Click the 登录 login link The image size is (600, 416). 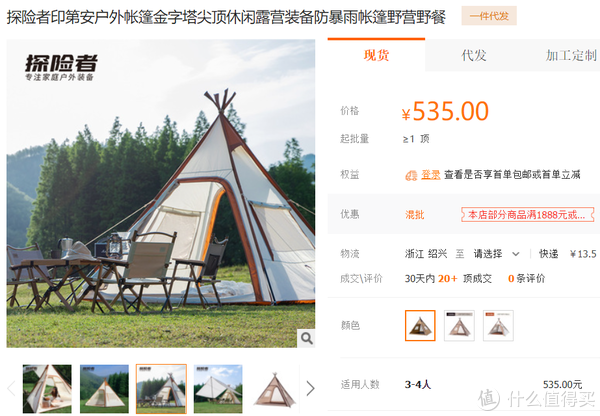(431, 175)
